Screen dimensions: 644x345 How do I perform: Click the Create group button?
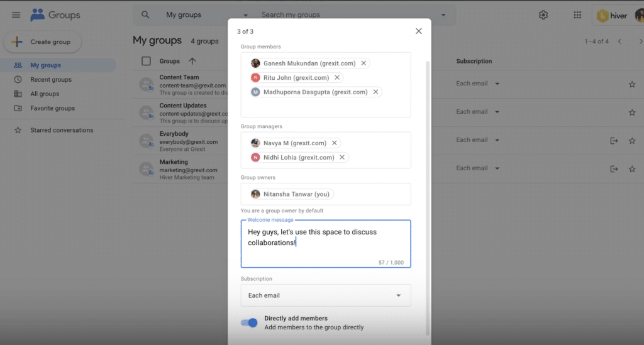point(42,42)
